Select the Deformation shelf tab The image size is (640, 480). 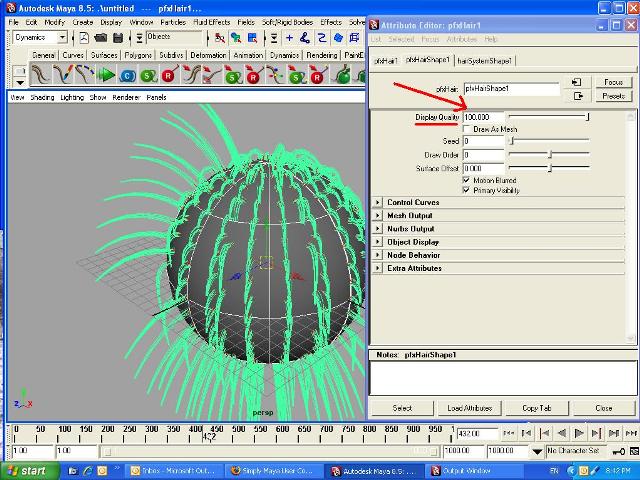click(208, 55)
